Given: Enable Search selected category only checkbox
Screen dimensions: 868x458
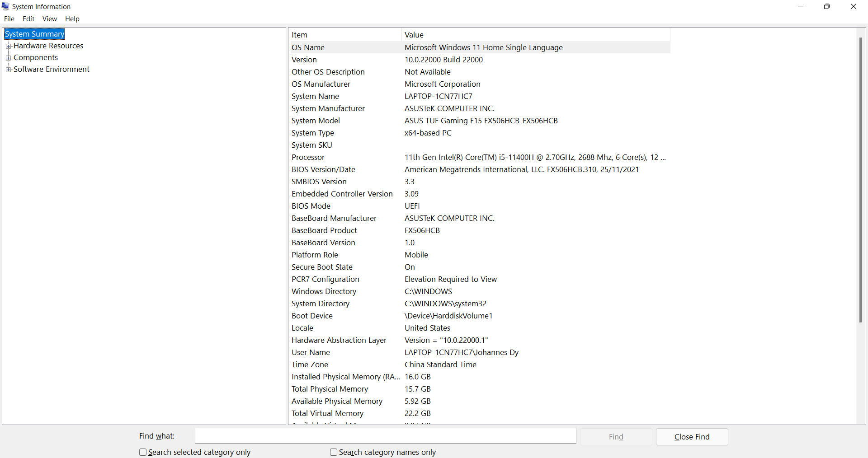Looking at the screenshot, I should (x=143, y=452).
